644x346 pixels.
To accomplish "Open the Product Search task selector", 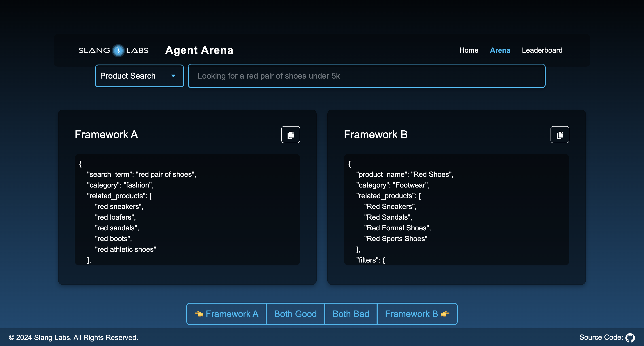I will coord(139,76).
